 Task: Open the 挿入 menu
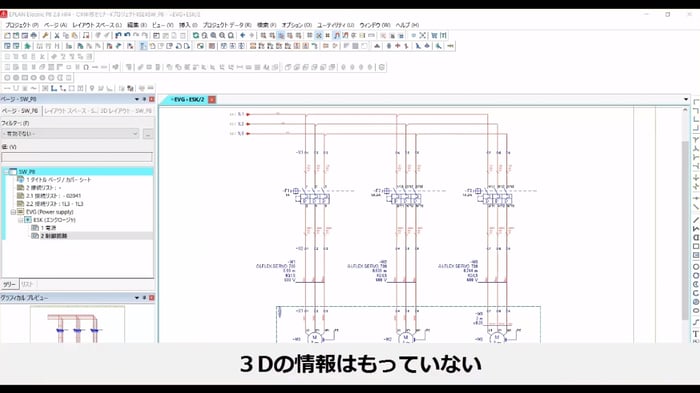pos(188,25)
